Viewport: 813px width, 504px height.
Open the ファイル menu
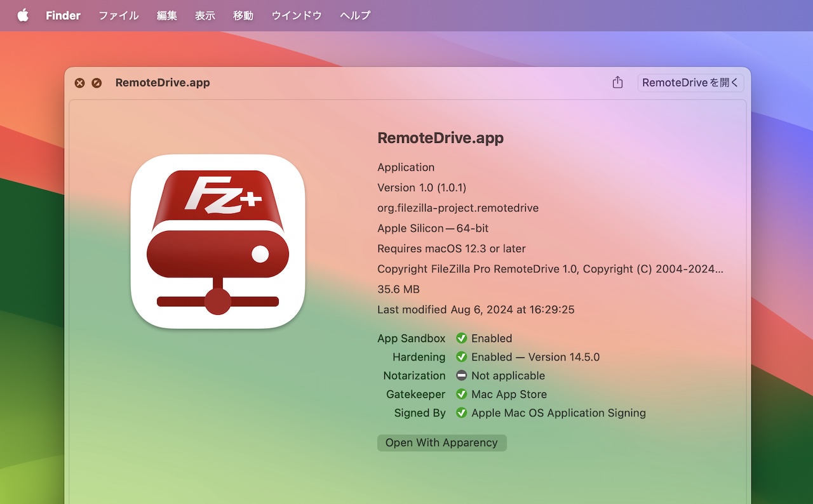point(118,15)
